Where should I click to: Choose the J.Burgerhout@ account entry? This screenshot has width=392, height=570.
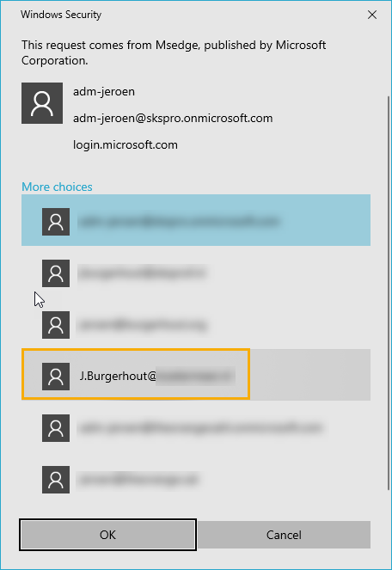click(196, 375)
